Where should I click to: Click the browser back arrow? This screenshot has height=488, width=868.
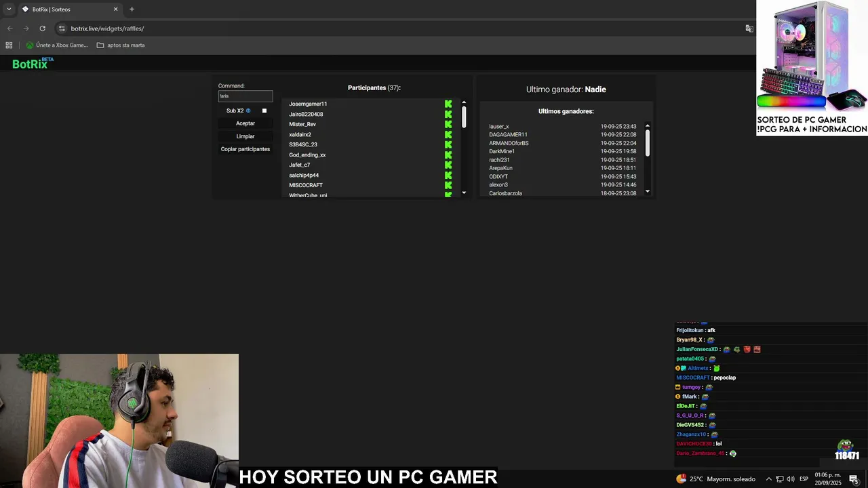pyautogui.click(x=9, y=28)
